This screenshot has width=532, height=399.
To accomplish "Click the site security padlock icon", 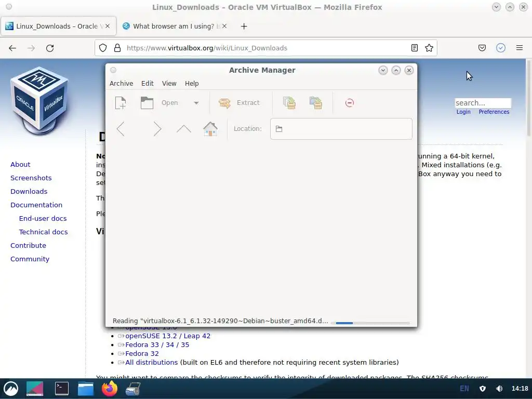I will click(x=117, y=48).
